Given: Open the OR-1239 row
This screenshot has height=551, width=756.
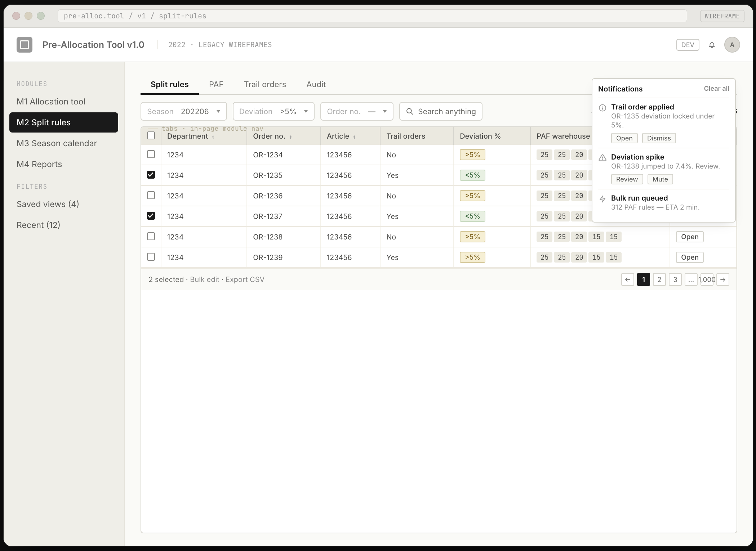Looking at the screenshot, I should click(690, 257).
